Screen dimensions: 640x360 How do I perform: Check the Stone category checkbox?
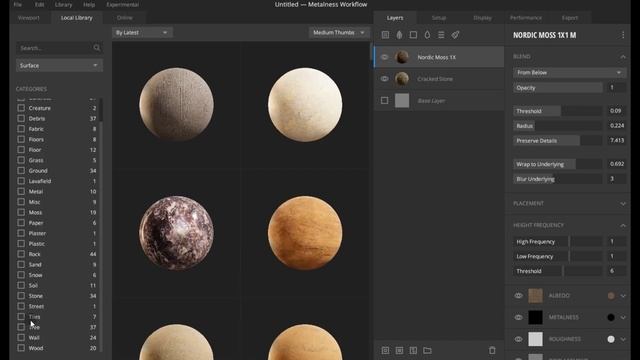pyautogui.click(x=21, y=296)
